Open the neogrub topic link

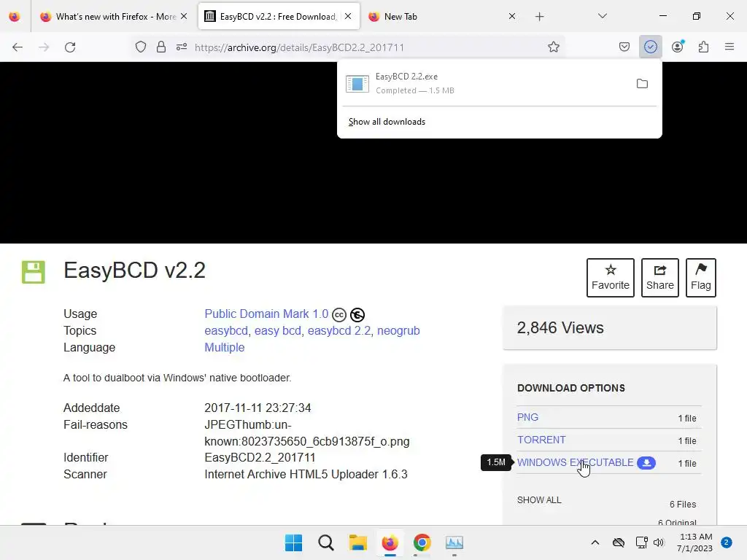coord(398,330)
